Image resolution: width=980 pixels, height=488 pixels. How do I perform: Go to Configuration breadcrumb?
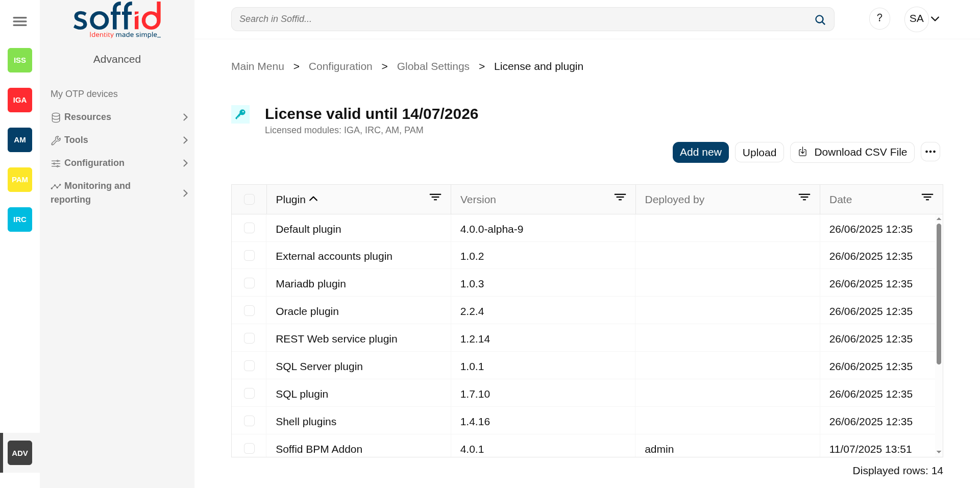[340, 66]
